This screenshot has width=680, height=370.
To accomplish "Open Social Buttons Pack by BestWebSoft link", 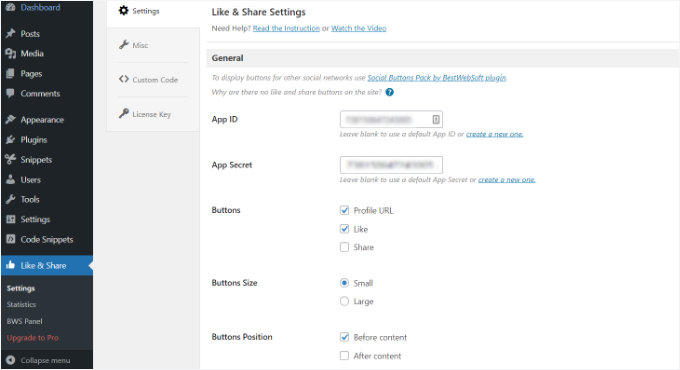I will pos(437,78).
